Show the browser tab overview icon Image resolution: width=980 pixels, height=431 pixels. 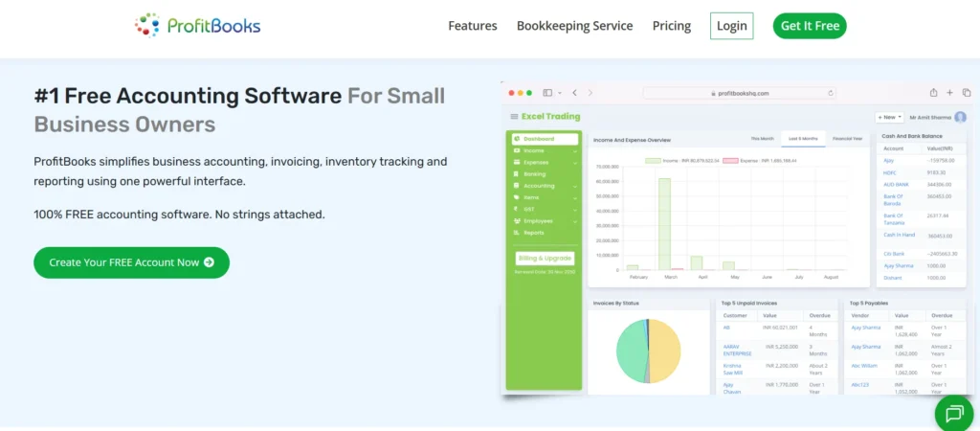pyautogui.click(x=967, y=93)
